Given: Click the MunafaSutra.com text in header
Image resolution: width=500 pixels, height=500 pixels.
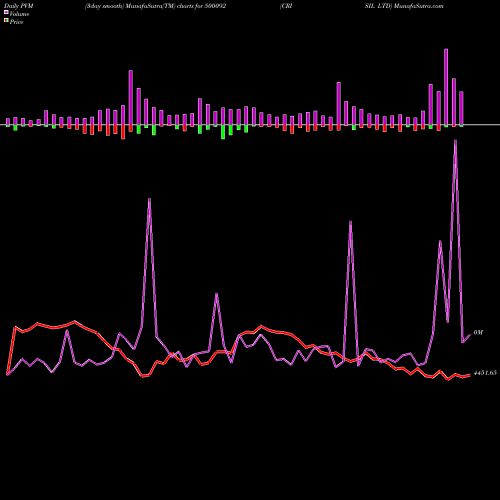Looking at the screenshot, I should tap(418, 6).
